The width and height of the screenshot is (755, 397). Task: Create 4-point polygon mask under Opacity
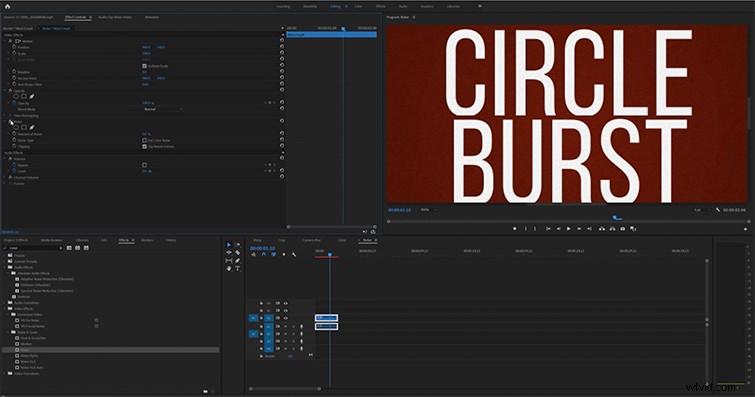[24, 96]
